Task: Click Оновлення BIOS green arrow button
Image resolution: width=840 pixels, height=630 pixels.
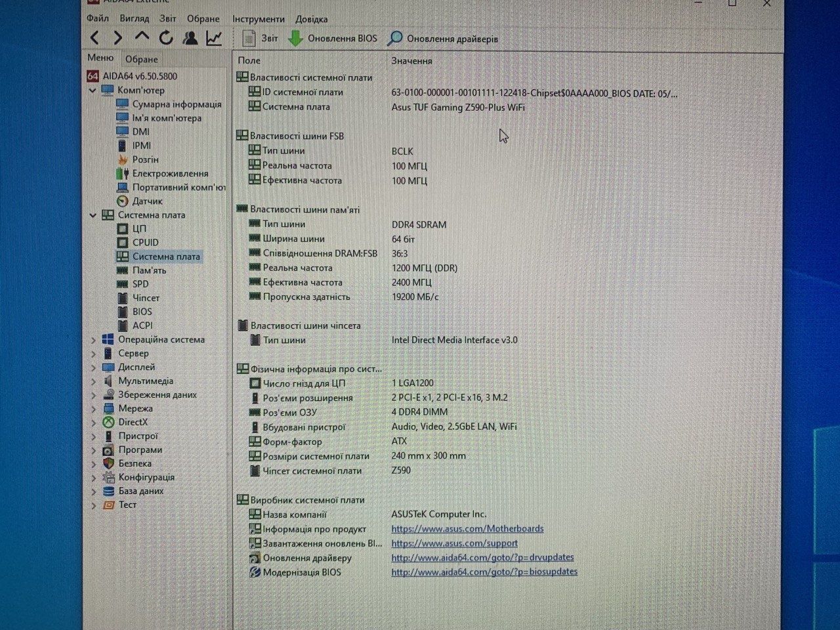Action: tap(333, 38)
